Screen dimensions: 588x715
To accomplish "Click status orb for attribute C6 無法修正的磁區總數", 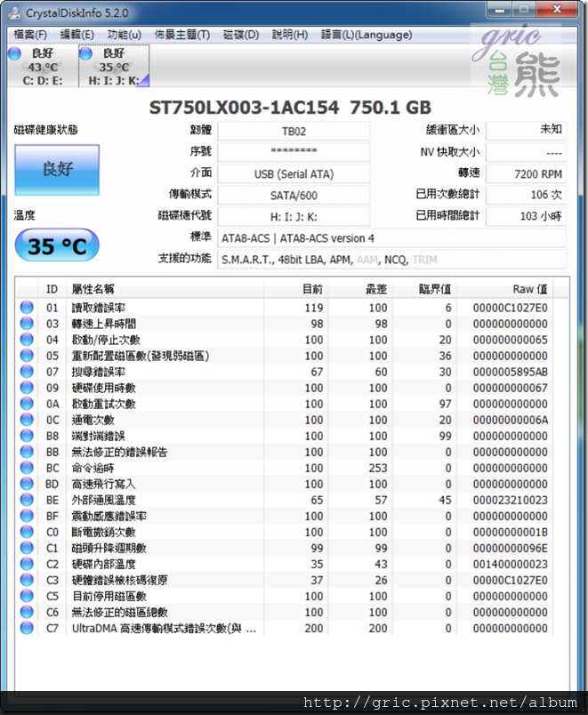I will tap(27, 612).
